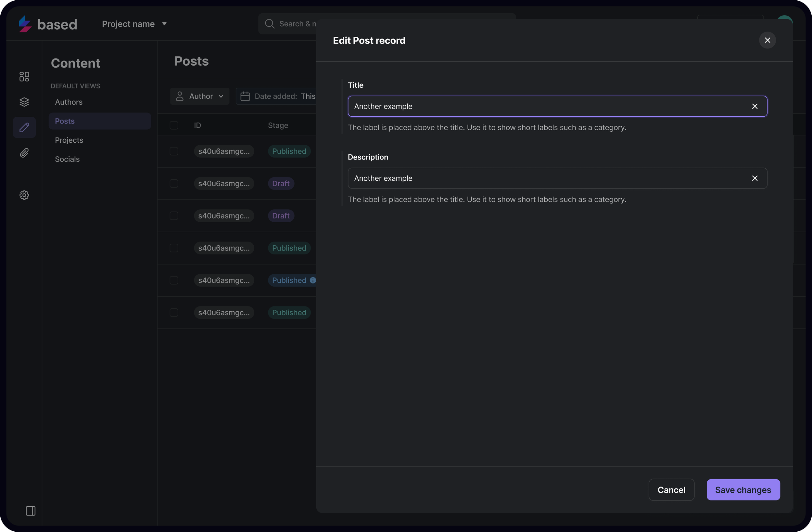Tick the checkbox of last post row
Image resolution: width=812 pixels, height=532 pixels.
pos(174,312)
